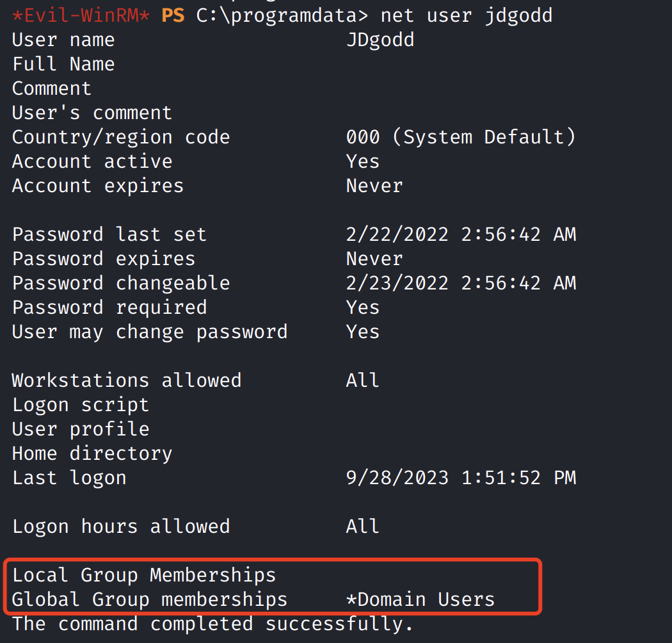Image resolution: width=672 pixels, height=643 pixels.
Task: Click 'The command completed successfully' message
Action: tap(212, 624)
